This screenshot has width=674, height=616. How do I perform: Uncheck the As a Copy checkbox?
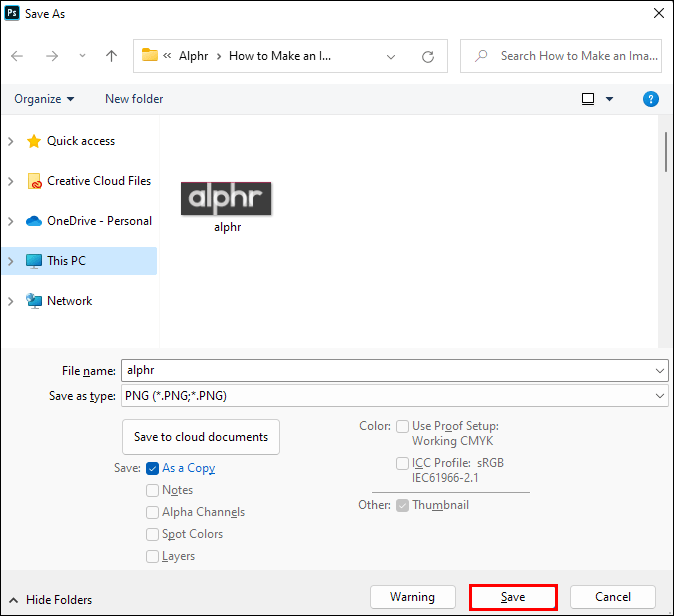click(x=153, y=468)
